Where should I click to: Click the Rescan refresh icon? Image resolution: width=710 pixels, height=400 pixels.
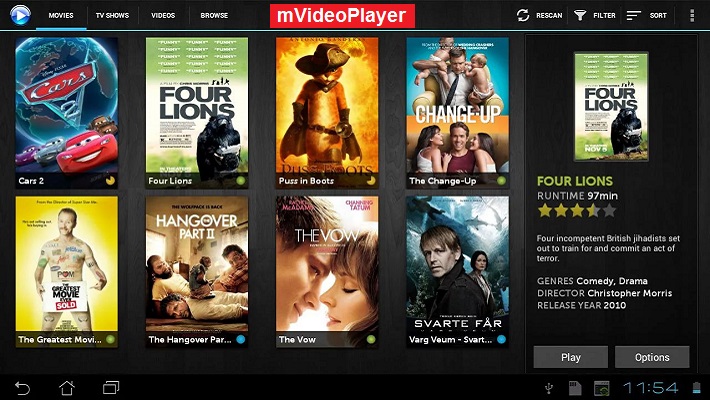523,15
